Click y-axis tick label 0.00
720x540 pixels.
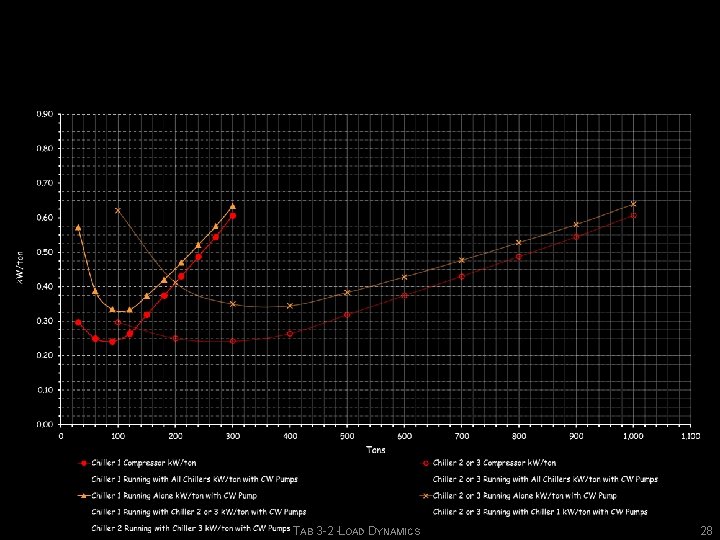[45, 424]
